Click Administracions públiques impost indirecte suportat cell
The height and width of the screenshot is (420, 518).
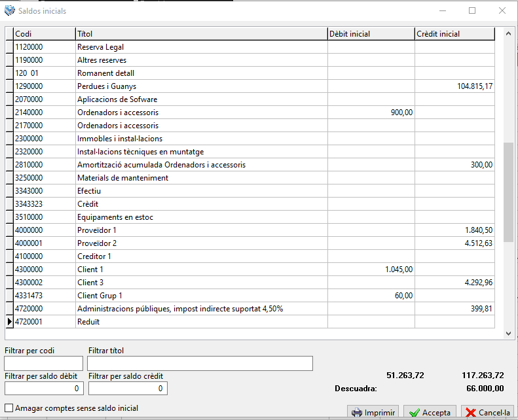[202, 309]
